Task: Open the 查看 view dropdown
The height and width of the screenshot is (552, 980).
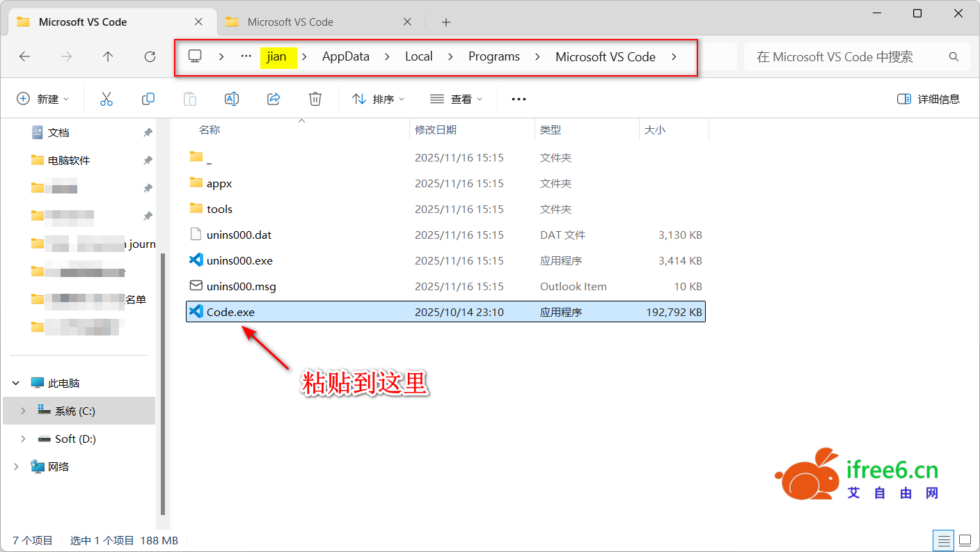Action: tap(457, 99)
